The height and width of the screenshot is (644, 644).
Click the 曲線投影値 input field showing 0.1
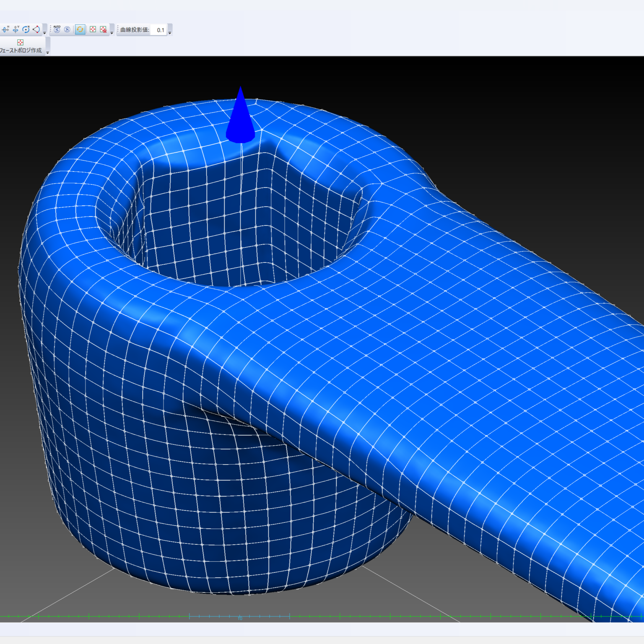pyautogui.click(x=159, y=30)
